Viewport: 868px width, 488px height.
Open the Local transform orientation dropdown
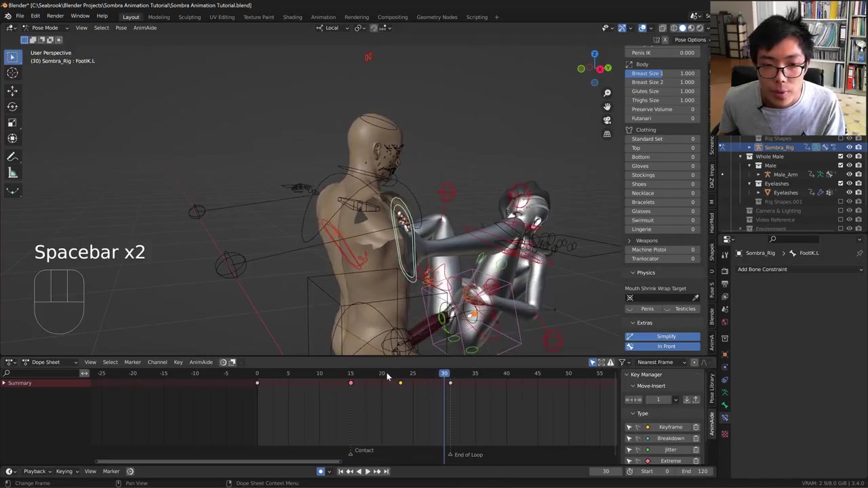[x=332, y=28]
